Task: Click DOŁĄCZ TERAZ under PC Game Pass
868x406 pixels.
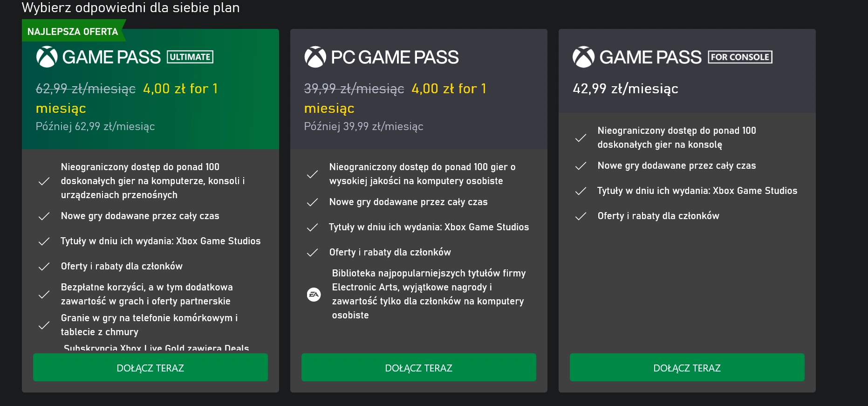Action: (x=418, y=367)
